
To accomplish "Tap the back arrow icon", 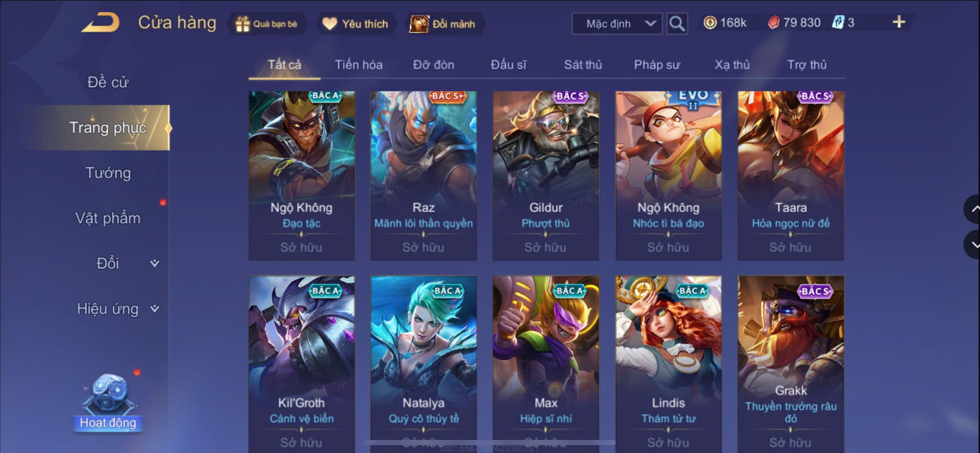I will coord(100,23).
